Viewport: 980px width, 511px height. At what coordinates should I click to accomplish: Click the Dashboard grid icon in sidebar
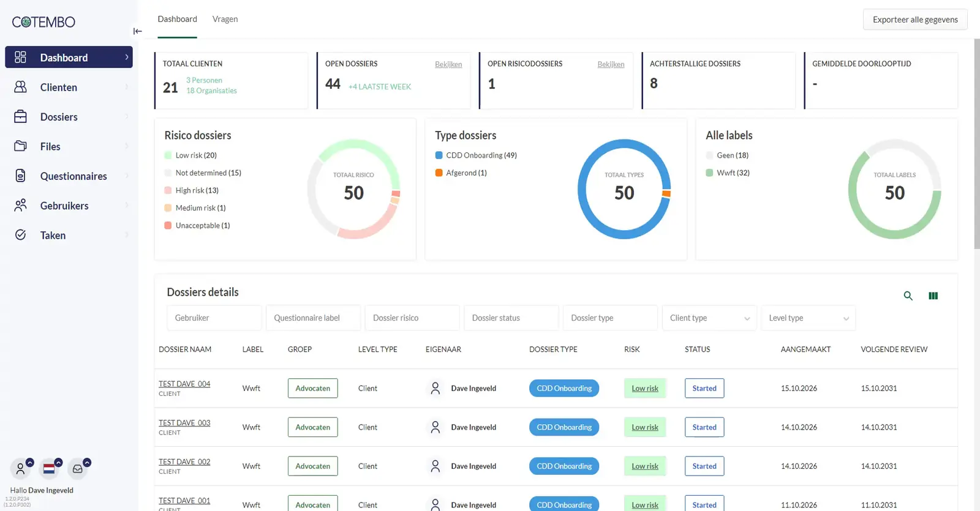[20, 57]
